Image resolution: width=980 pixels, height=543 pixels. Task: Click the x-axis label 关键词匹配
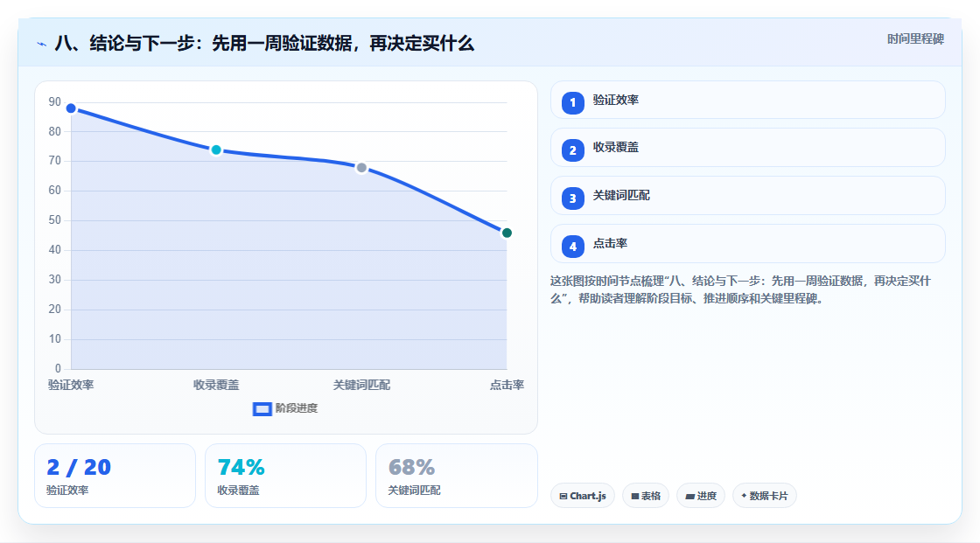pos(361,385)
